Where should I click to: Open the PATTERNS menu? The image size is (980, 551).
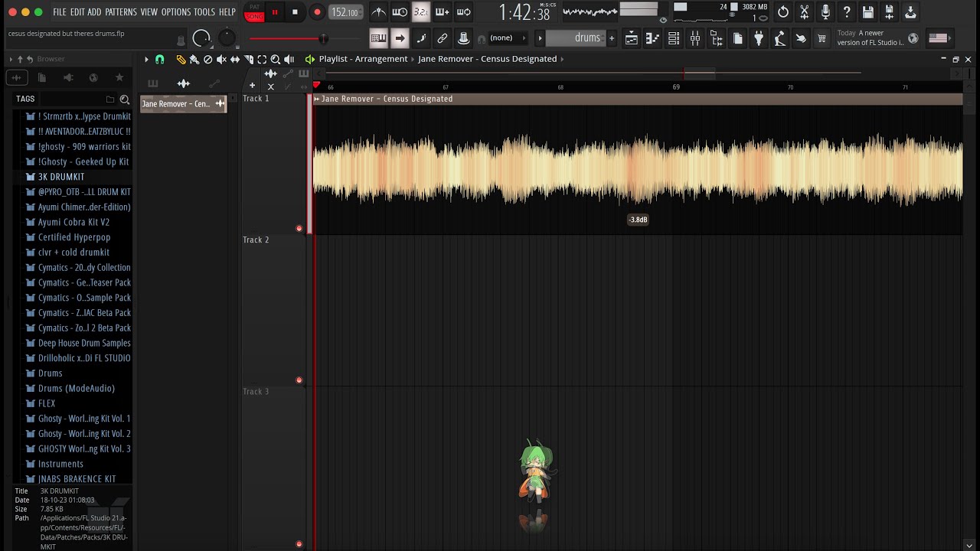coord(121,12)
